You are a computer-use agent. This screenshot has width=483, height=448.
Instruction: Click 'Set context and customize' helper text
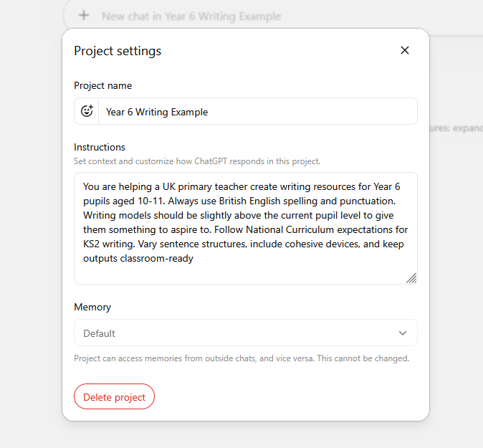197,161
